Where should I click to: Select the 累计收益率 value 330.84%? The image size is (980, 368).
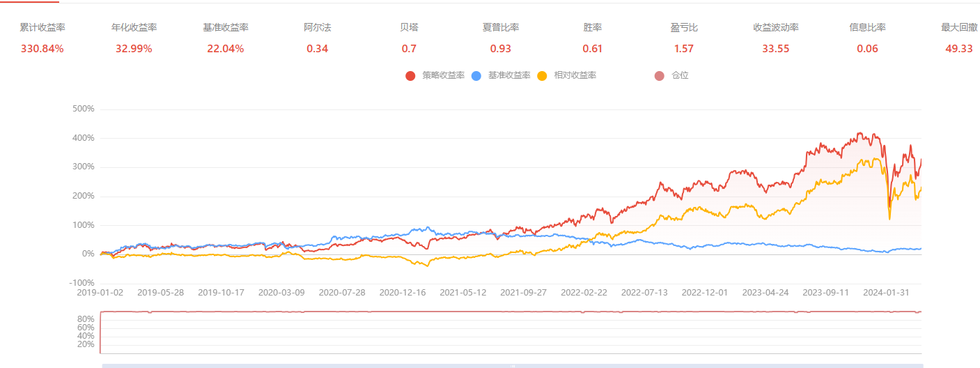(x=42, y=49)
